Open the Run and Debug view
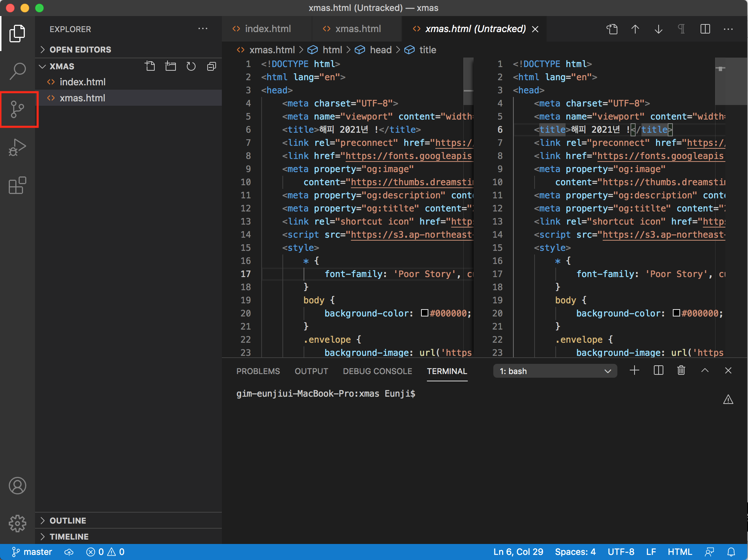748x560 pixels. tap(17, 147)
